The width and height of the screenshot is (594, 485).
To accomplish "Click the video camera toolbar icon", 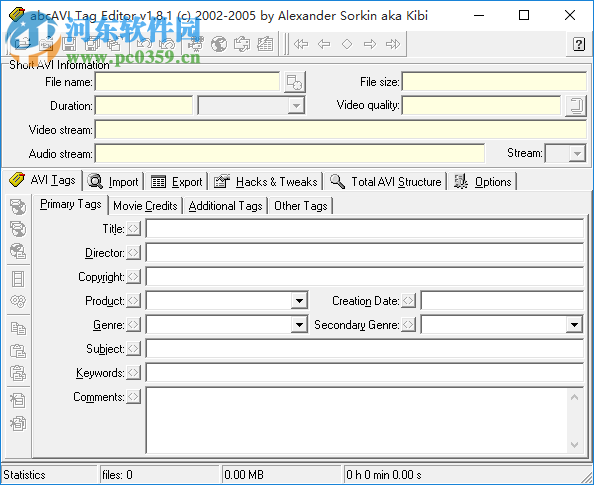I will (196, 44).
